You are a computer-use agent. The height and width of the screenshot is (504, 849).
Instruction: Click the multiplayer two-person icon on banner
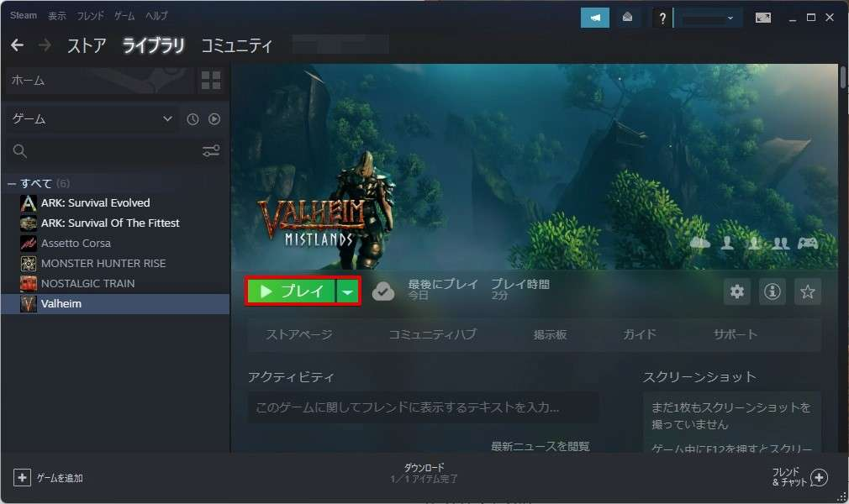(780, 243)
